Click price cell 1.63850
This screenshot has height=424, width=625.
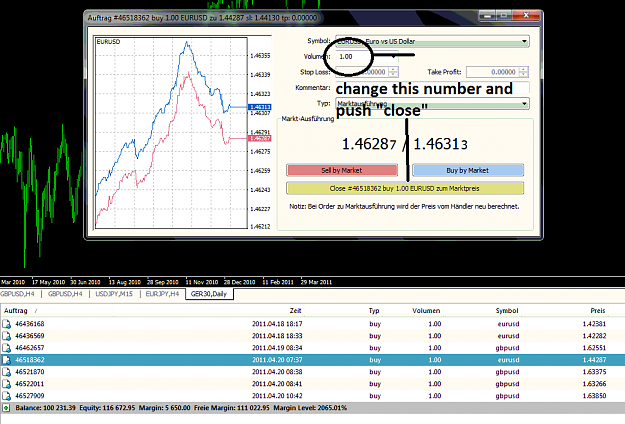point(594,396)
